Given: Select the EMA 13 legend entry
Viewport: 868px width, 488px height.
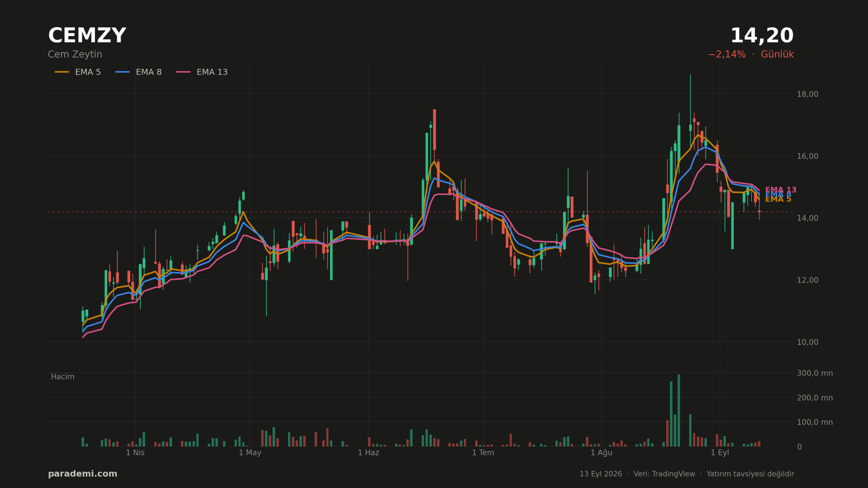Looking at the screenshot, I should pyautogui.click(x=202, y=72).
